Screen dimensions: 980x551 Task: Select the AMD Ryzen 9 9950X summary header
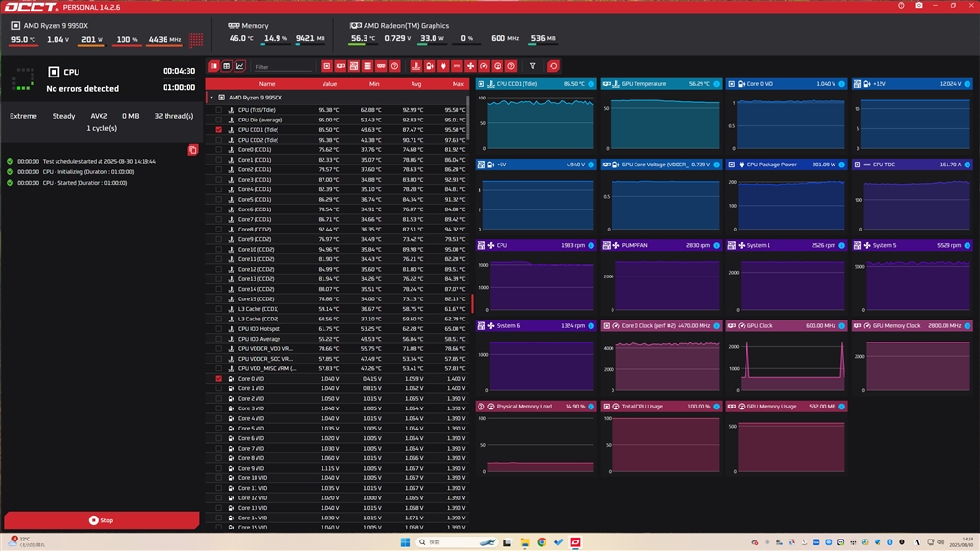click(x=50, y=26)
